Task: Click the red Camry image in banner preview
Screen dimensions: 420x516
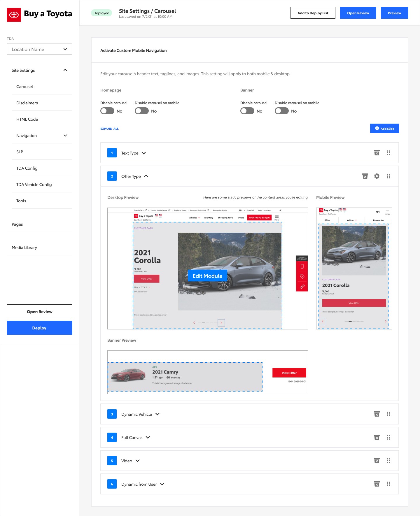Action: coord(128,375)
